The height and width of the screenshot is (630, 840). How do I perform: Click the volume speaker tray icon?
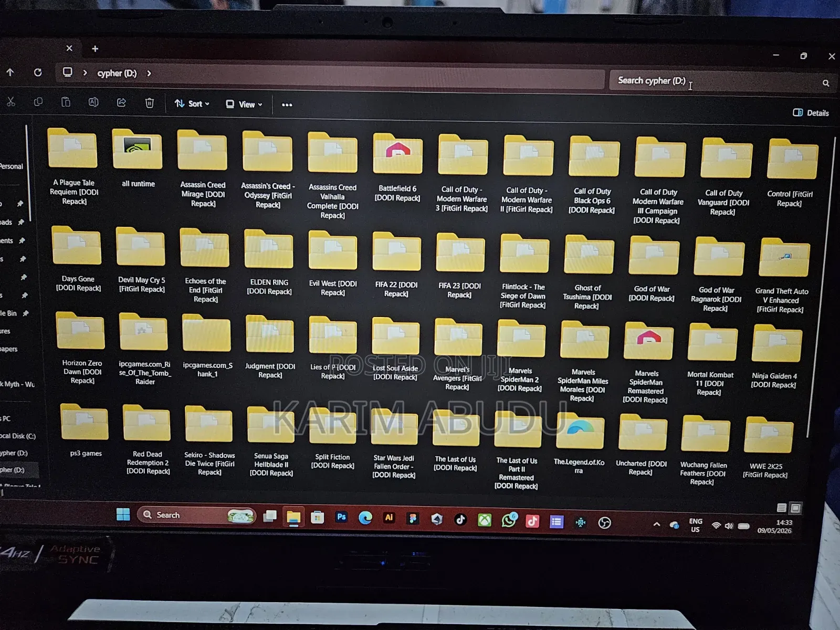point(729,526)
